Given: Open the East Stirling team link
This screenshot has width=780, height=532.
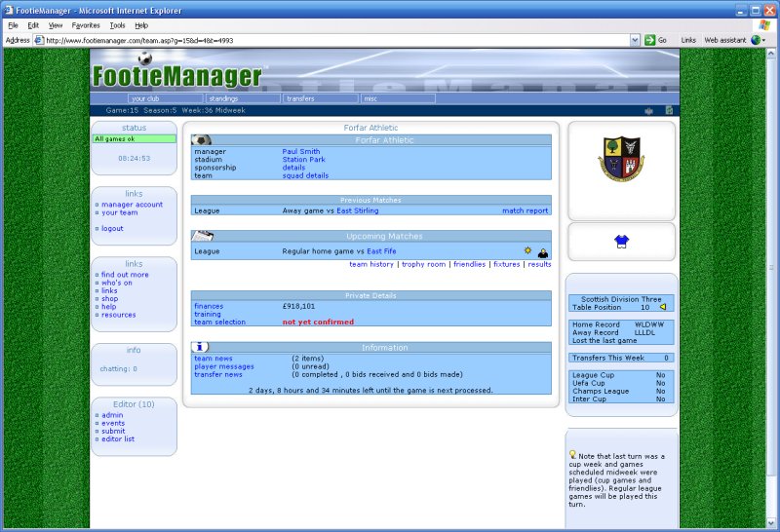Looking at the screenshot, I should (358, 210).
